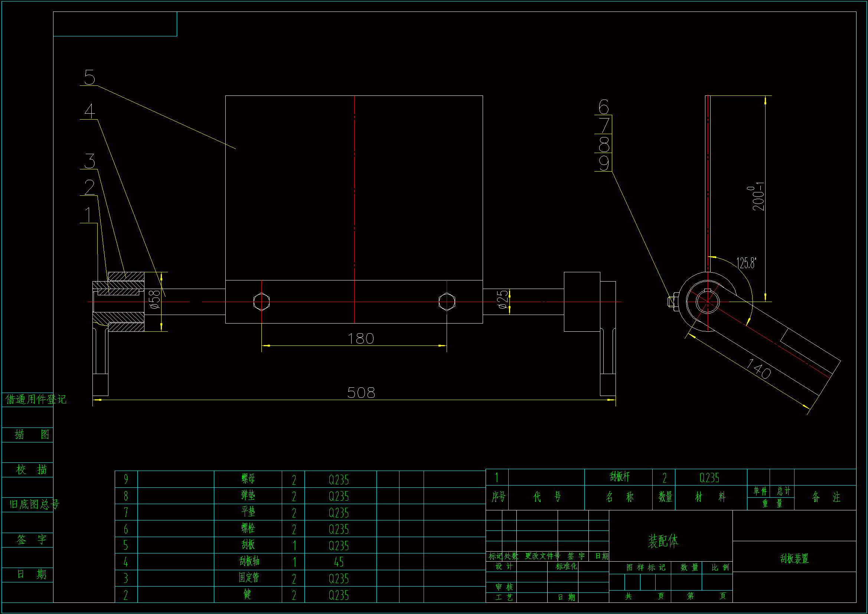Select part balloon number 9 on right
Viewport: 868px width, 614px height.
pos(604,163)
